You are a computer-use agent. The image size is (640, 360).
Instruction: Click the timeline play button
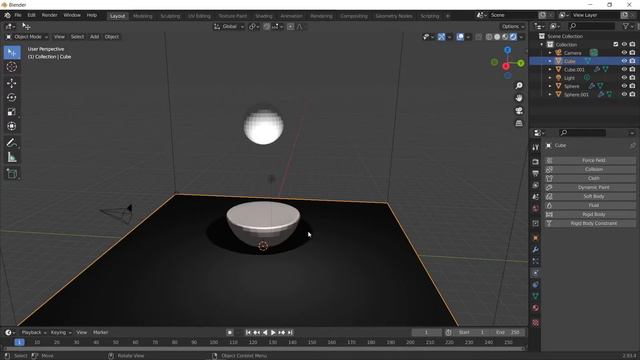(x=273, y=333)
